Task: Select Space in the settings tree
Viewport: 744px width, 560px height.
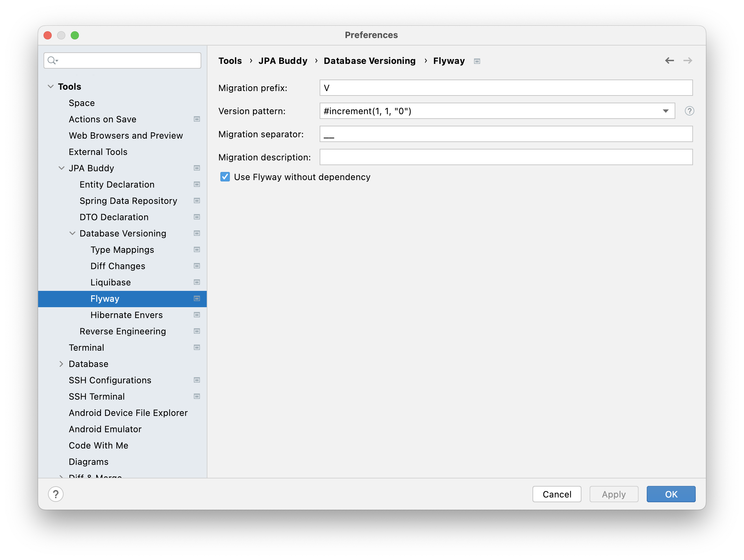Action: coord(122,103)
